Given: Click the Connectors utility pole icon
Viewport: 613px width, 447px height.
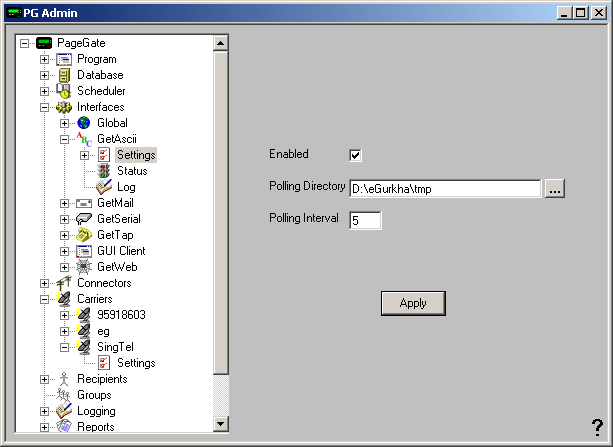Looking at the screenshot, I should [x=64, y=283].
